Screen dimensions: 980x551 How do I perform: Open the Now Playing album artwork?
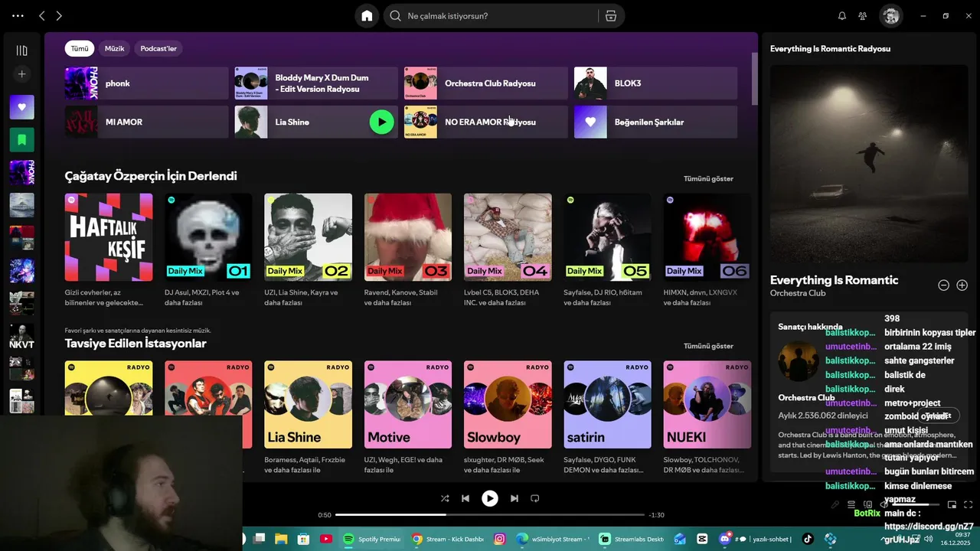click(x=869, y=164)
